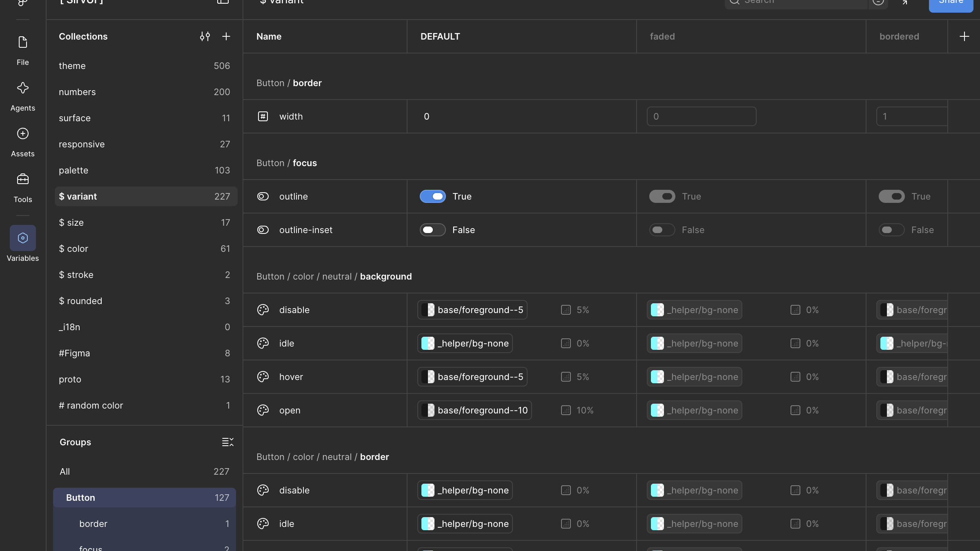Click the color type icon beside hover
This screenshot has width=980, height=551.
[x=263, y=377]
